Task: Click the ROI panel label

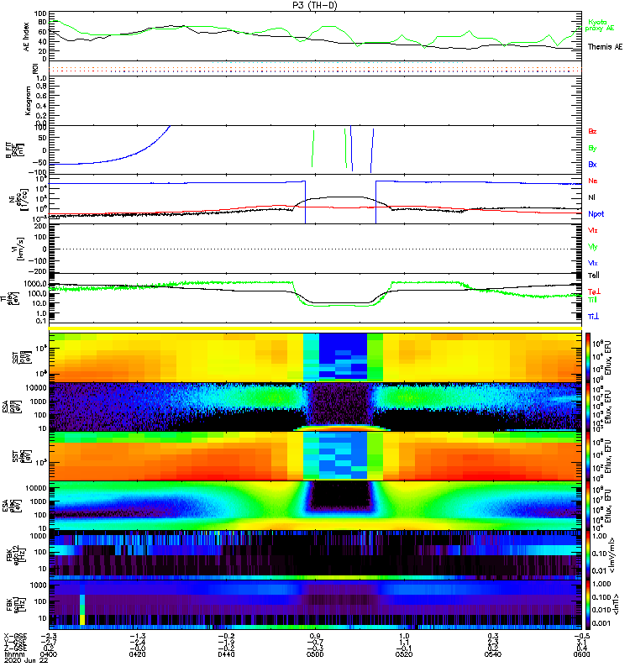Action: point(35,69)
